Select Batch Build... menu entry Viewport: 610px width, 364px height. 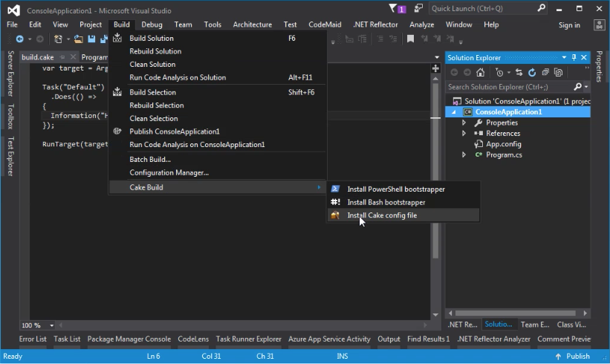coord(150,160)
